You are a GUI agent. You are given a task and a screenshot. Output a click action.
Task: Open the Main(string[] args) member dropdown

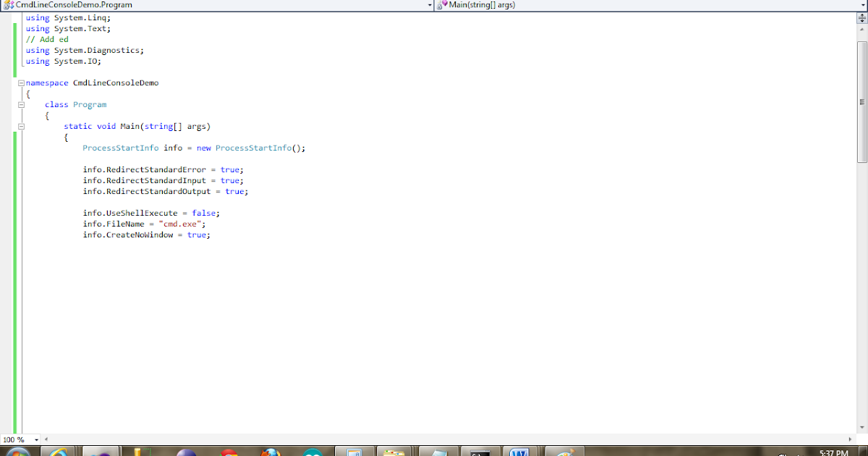click(862, 4)
